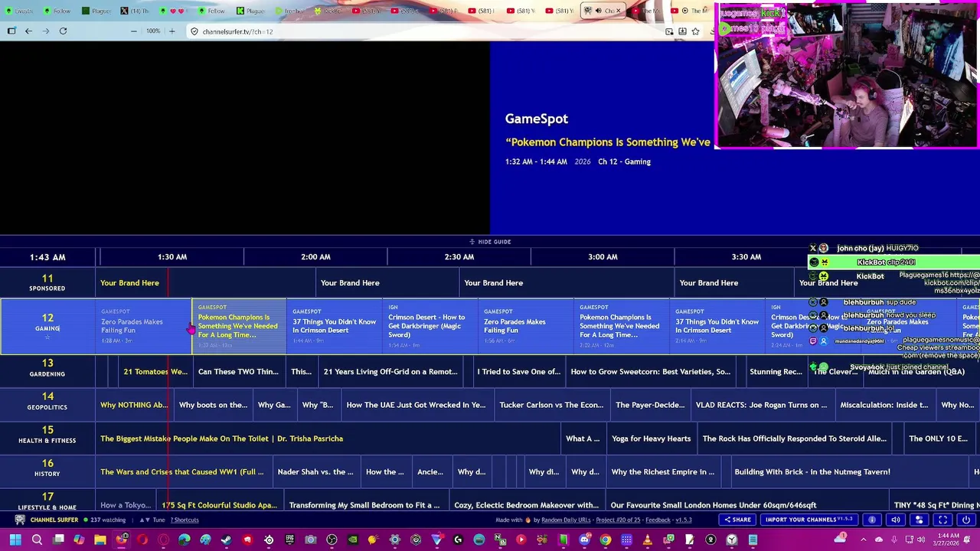
Task: Open Google Chrome from the taskbar
Action: tap(606, 540)
